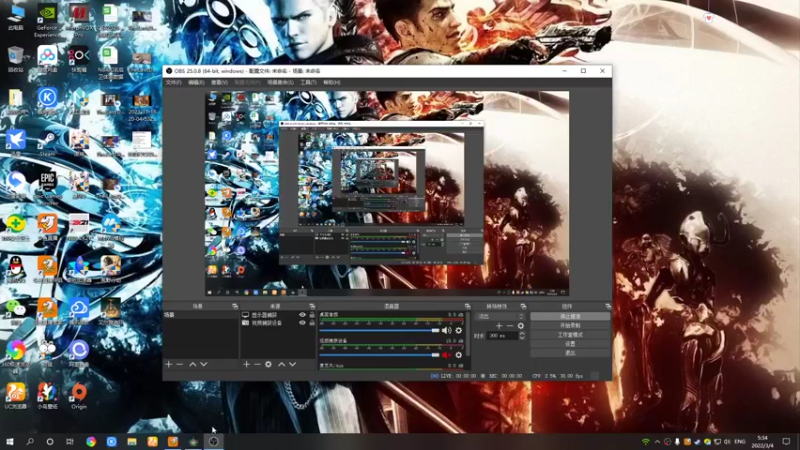Pop out the Scenes dock panel

pyautogui.click(x=235, y=306)
